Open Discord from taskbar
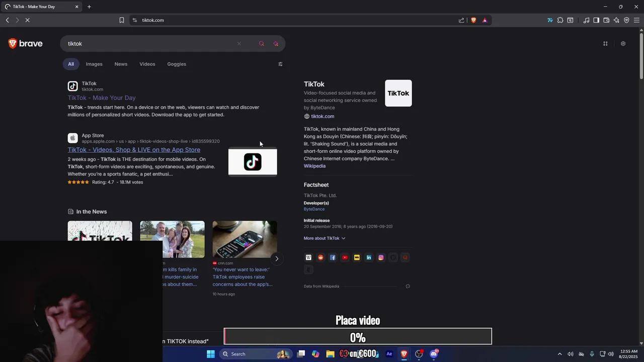Screen dimensions: 644x362 [434, 354]
